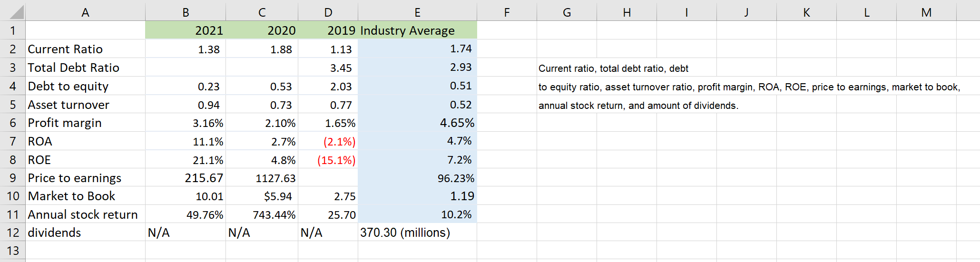Click the 3.45 total debt ratio cell
The height and width of the screenshot is (262, 980).
tap(328, 68)
